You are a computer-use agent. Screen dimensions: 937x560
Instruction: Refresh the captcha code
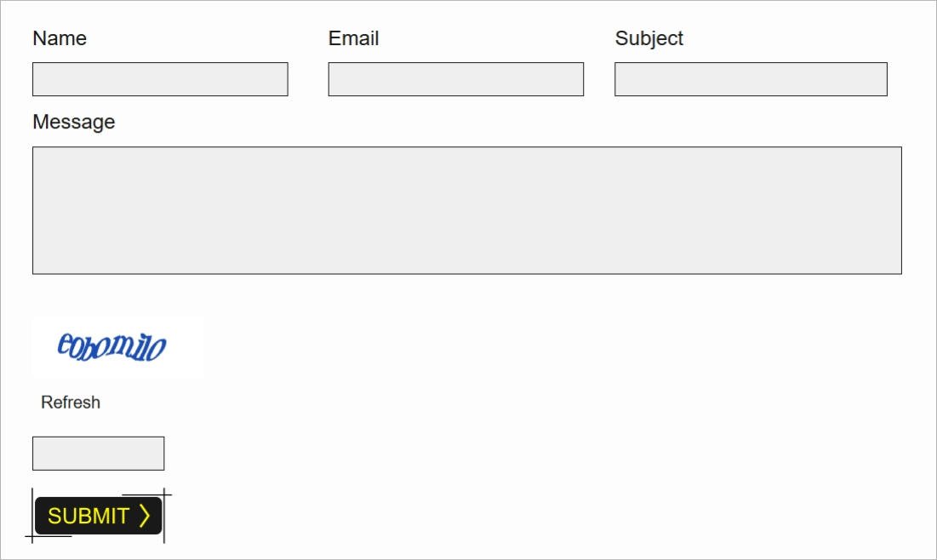[x=71, y=403]
